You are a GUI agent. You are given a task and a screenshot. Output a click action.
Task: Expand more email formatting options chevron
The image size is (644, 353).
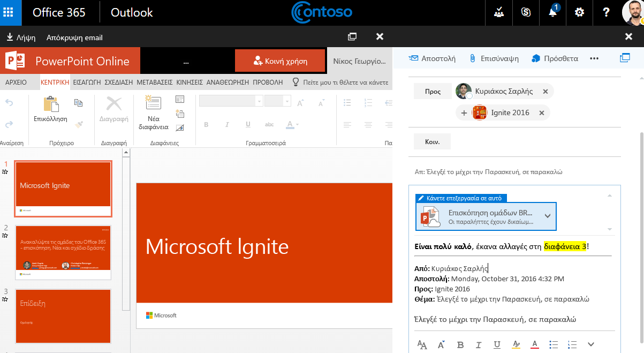click(591, 344)
